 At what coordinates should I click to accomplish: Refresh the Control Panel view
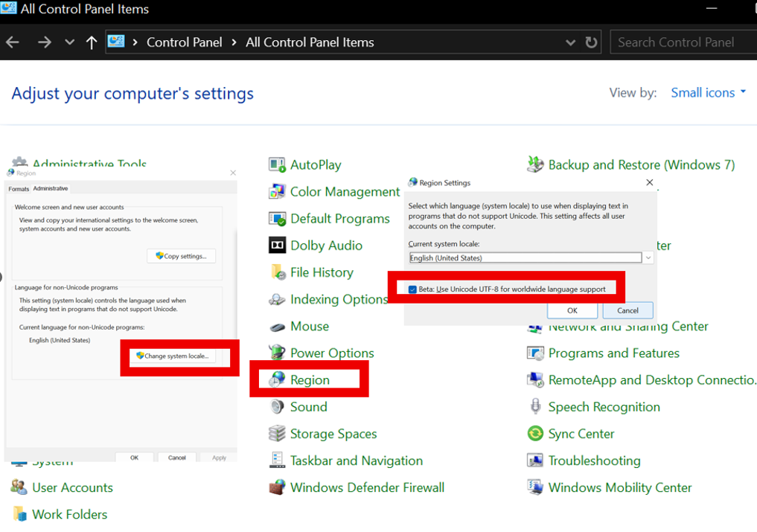[591, 42]
